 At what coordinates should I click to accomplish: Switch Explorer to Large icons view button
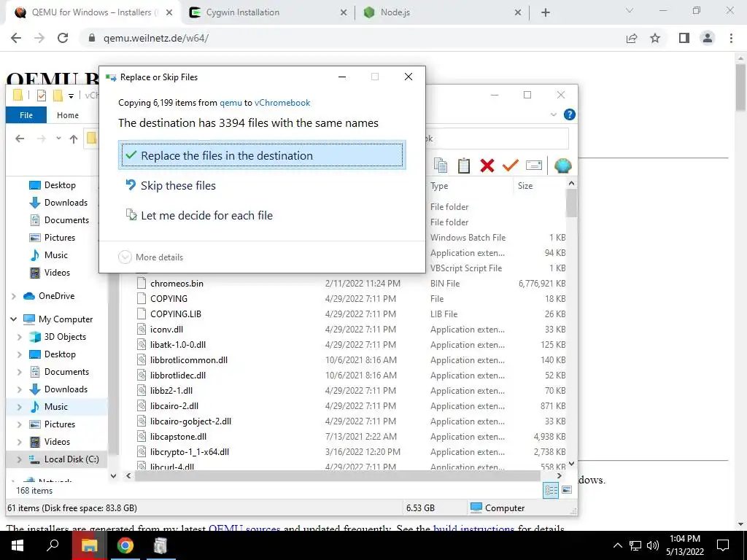coord(567,490)
